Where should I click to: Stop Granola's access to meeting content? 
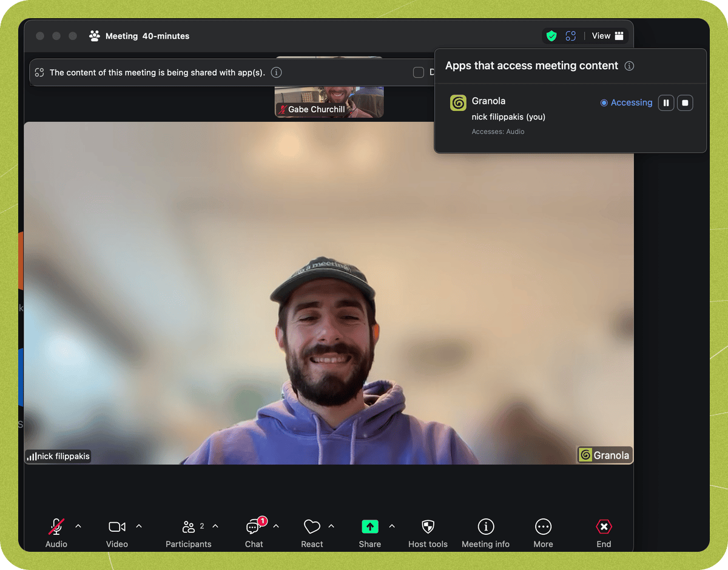[x=685, y=103]
